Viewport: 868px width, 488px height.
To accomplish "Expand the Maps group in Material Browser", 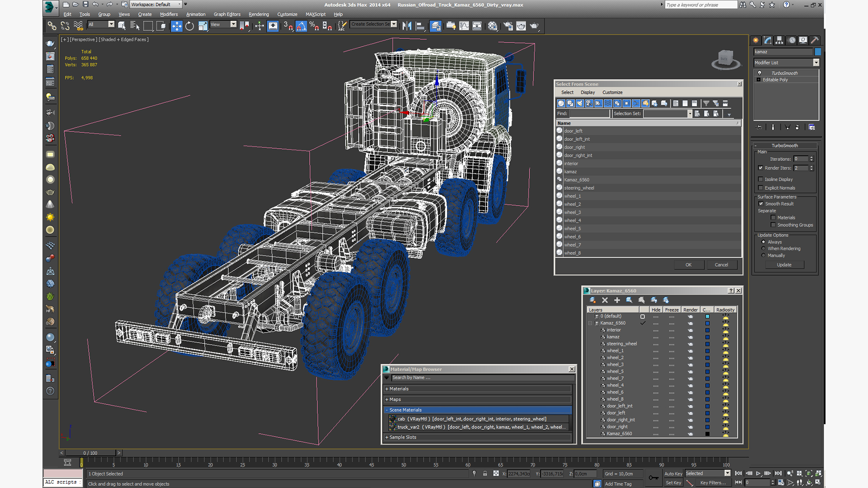I will [478, 399].
